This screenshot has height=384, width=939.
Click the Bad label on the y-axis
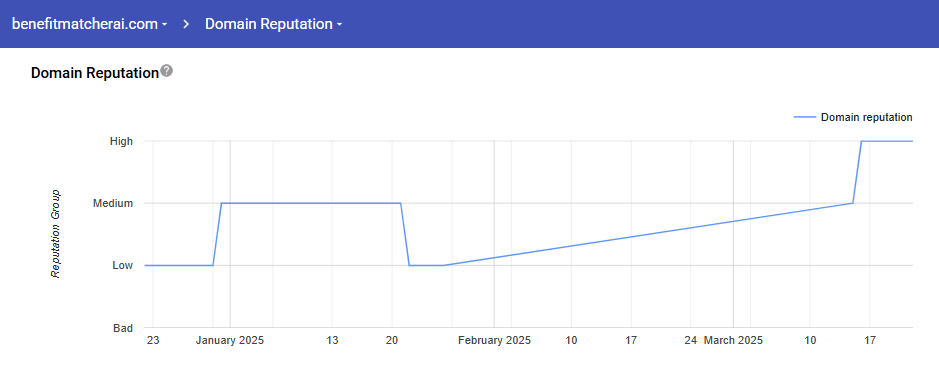click(x=123, y=328)
